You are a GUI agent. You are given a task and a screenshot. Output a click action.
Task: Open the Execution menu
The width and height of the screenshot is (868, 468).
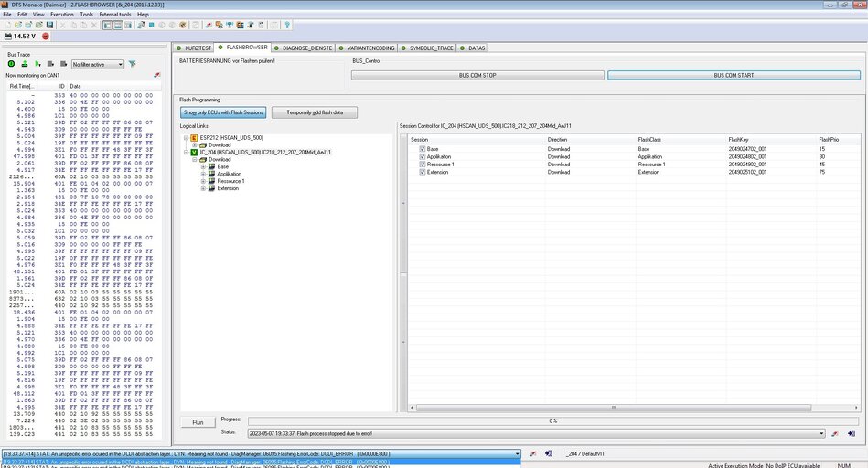62,15
